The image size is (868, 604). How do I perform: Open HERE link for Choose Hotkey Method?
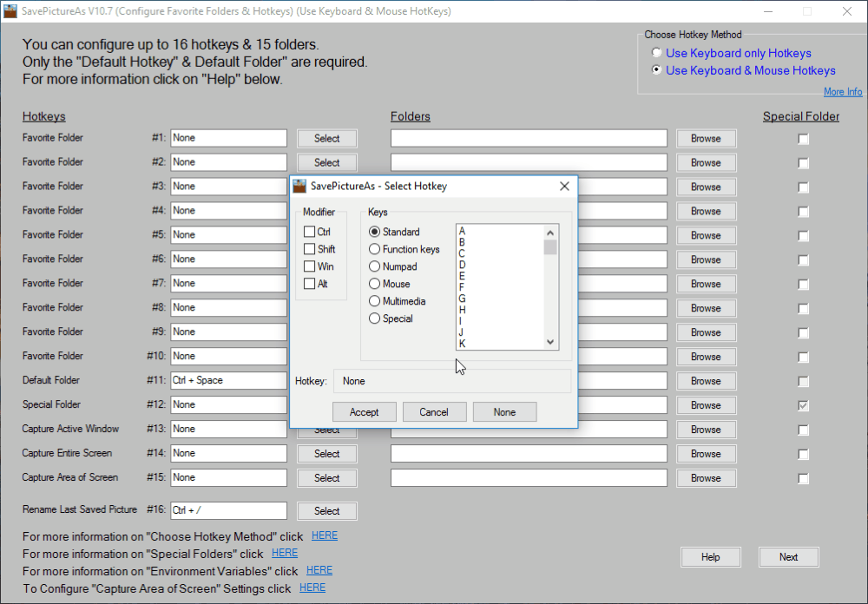[x=325, y=535]
